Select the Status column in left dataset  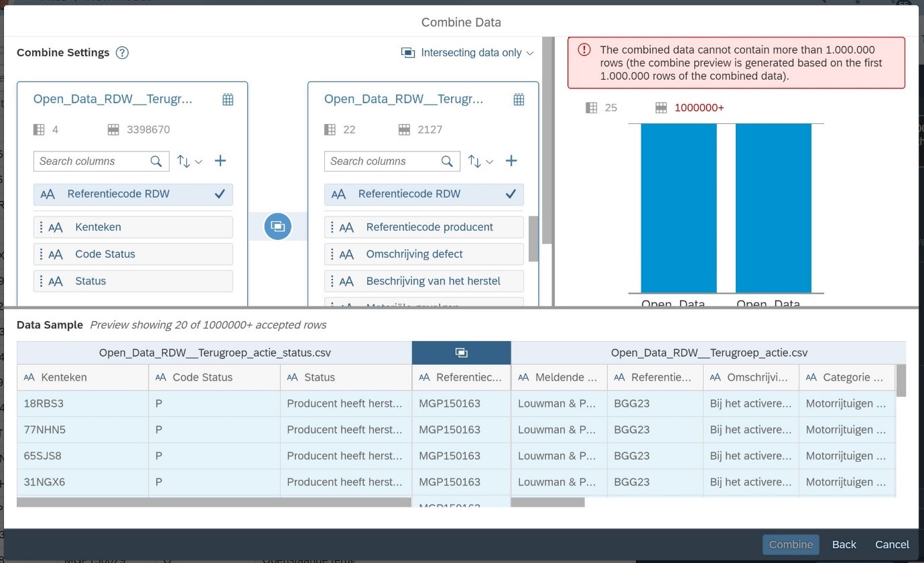(133, 281)
